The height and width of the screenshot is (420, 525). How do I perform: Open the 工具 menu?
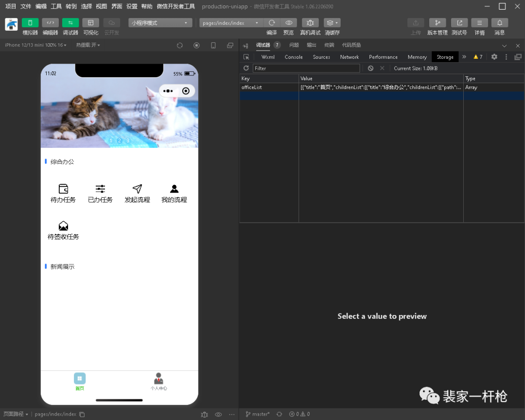click(56, 6)
